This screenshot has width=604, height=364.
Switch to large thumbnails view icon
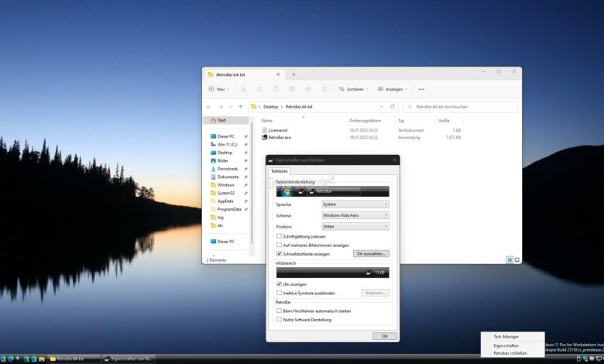click(517, 259)
